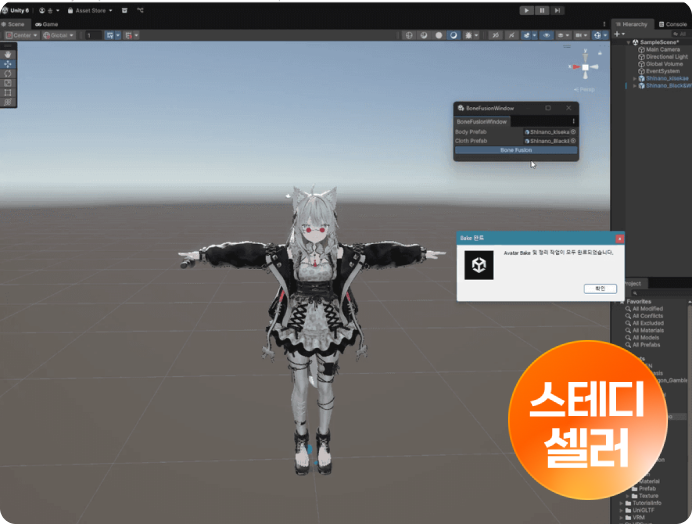Open the Center pivot dropdown

[21, 35]
